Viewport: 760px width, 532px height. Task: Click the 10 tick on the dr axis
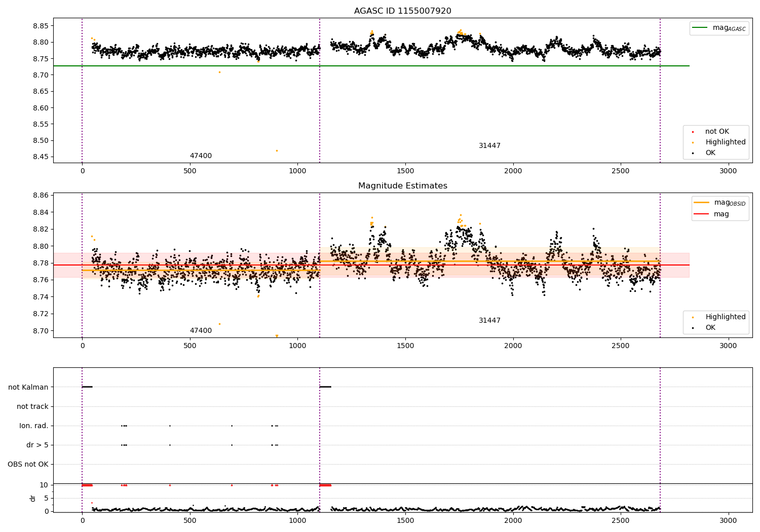coord(44,485)
